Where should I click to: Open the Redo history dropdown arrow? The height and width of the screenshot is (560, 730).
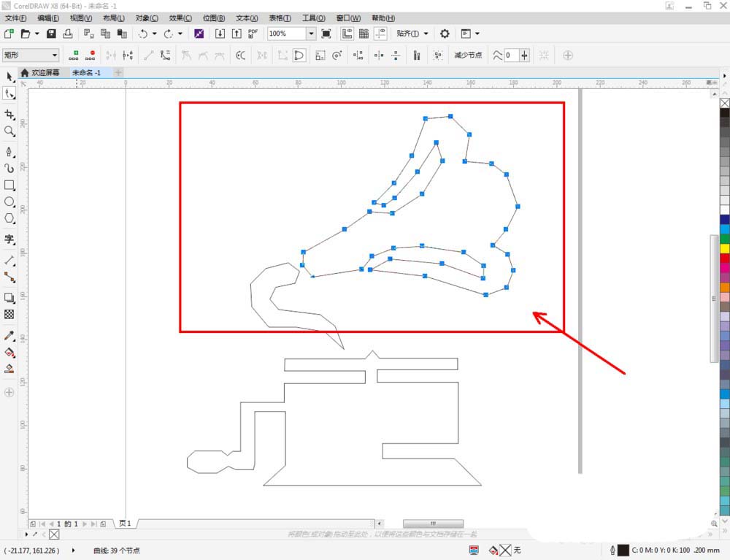180,34
